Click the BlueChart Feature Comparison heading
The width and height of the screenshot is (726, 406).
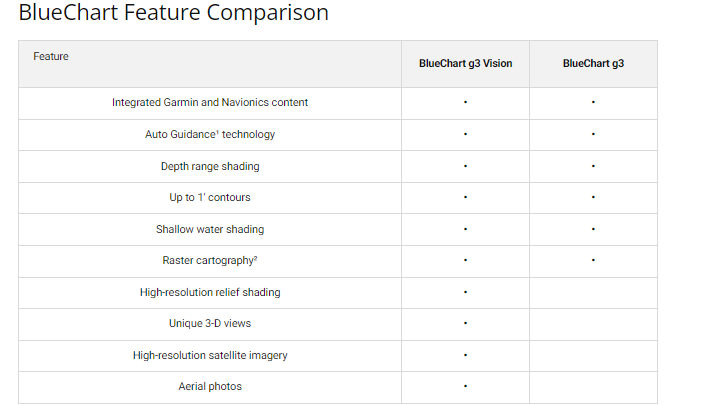173,14
